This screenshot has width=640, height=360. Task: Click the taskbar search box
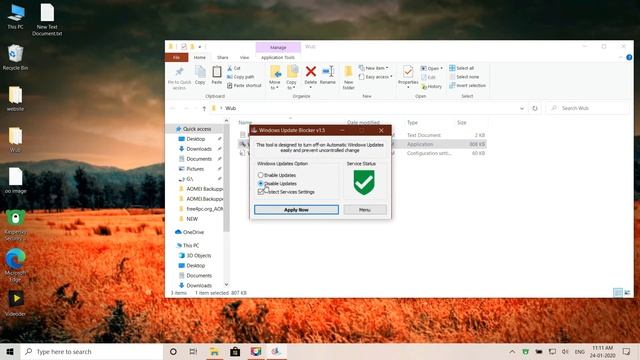(x=92, y=351)
